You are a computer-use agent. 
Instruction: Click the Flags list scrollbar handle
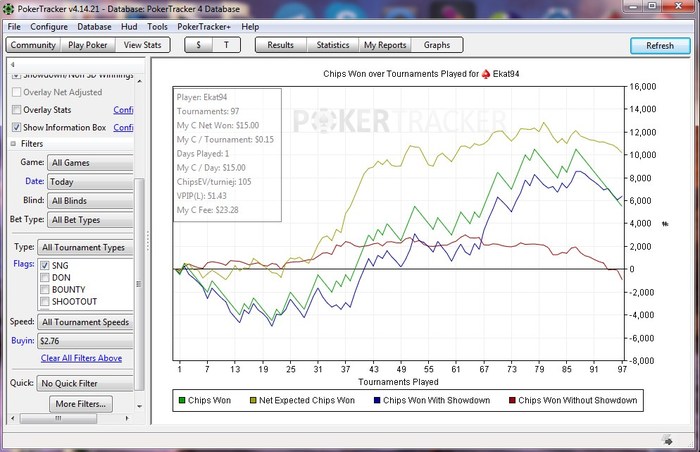click(139, 284)
